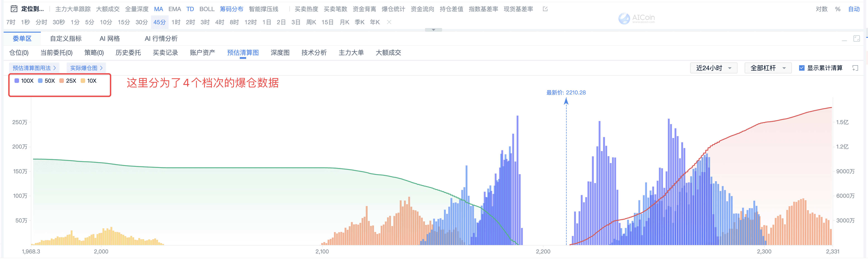Select the 深度图 sub-tab
The height and width of the screenshot is (260, 868).
click(280, 53)
